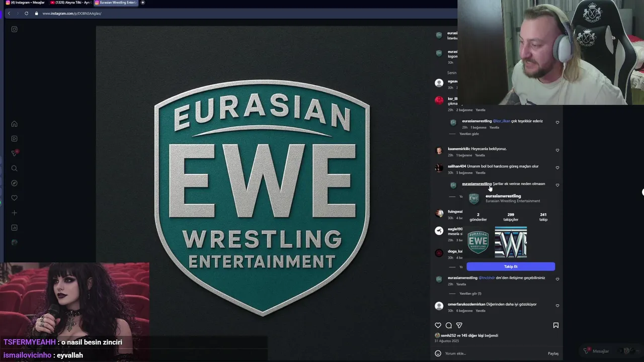This screenshot has width=644, height=362.
Task: Click the browser back arrow
Action: click(9, 13)
